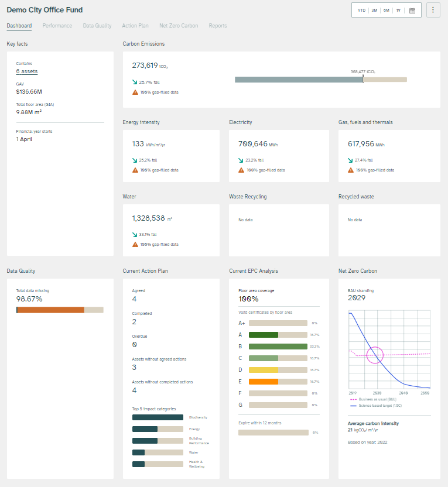
Task: Open the 6 assets link
Action: coord(27,71)
